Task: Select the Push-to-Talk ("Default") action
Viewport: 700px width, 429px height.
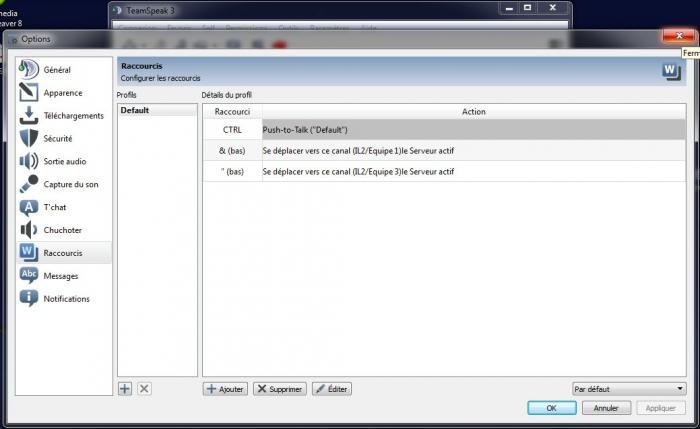Action: (x=474, y=130)
